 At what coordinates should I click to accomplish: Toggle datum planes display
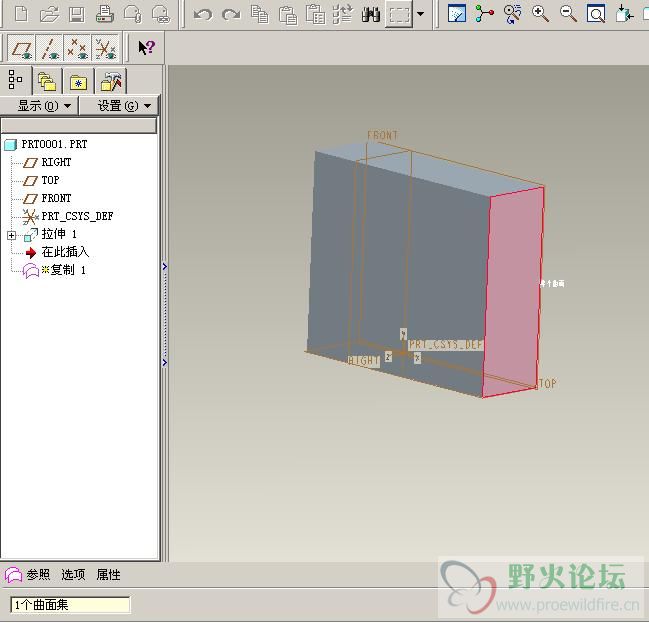coord(22,48)
